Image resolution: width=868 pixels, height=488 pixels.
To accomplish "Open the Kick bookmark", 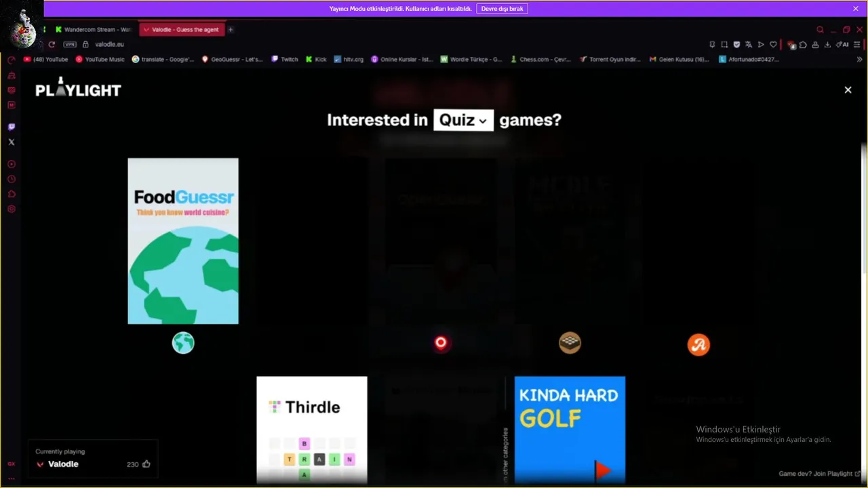I will (316, 60).
